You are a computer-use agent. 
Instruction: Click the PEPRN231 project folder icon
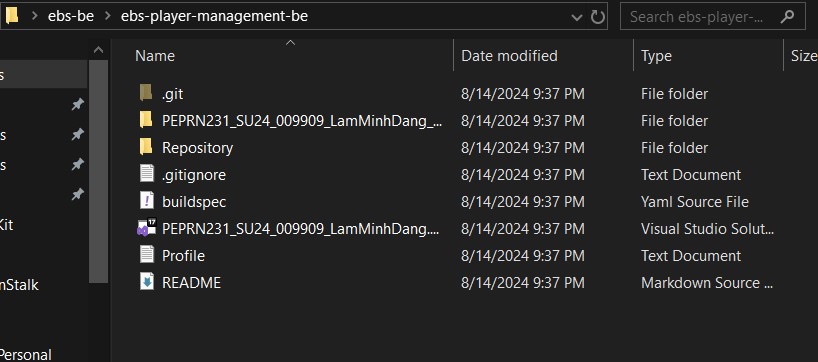(x=146, y=120)
